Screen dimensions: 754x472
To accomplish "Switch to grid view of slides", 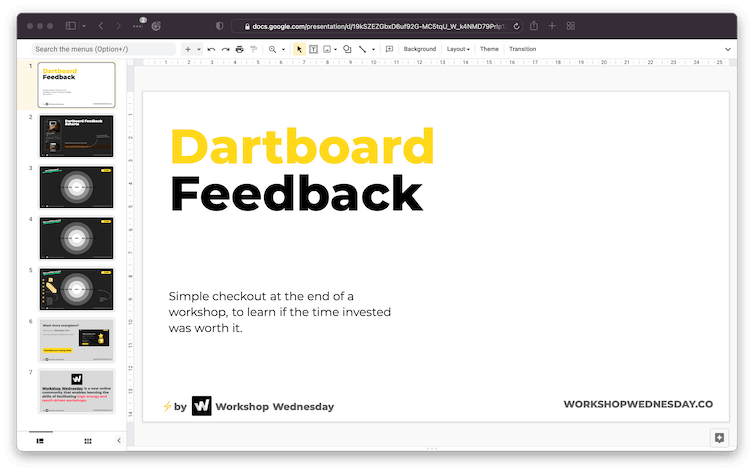I will pos(87,440).
